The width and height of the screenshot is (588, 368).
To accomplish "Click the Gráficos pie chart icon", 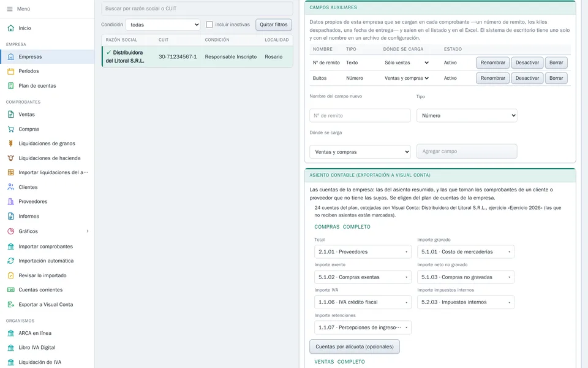I will [x=11, y=231].
